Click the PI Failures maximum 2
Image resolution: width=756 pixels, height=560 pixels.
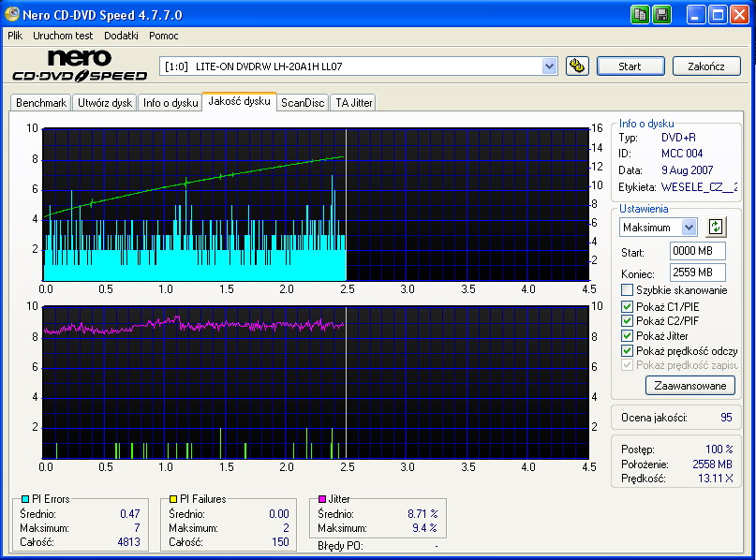286,528
